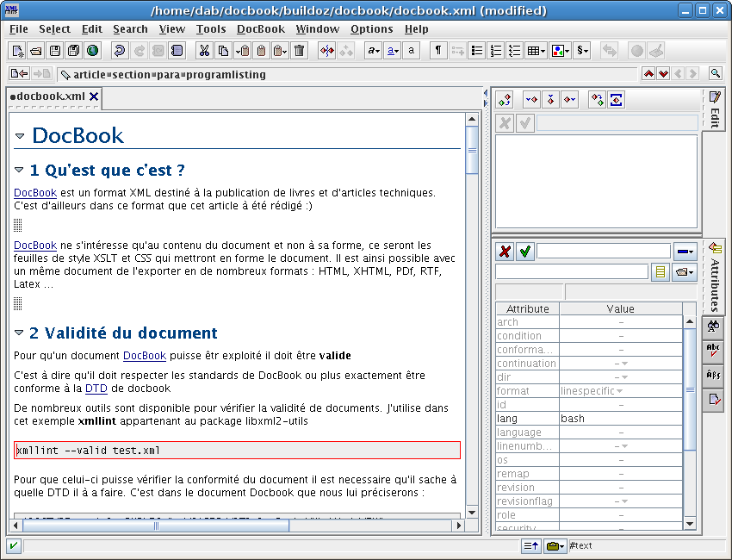Click the plain 'a' text style button
The height and width of the screenshot is (560, 732).
pyautogui.click(x=412, y=51)
